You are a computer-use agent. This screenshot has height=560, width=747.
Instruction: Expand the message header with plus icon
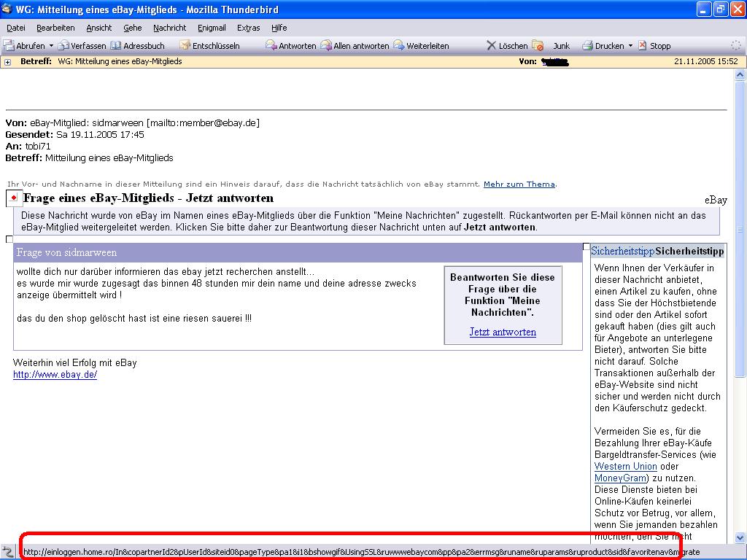[x=7, y=62]
